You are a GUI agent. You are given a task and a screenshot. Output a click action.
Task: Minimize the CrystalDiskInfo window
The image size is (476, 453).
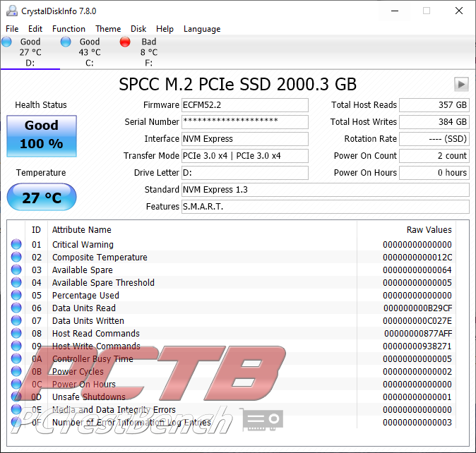click(395, 11)
